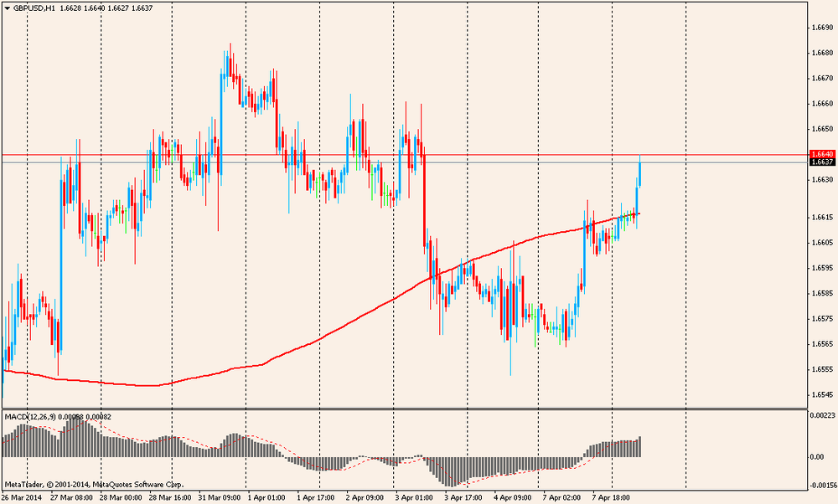Screen dimensions: 838x504
Task: Click the OHLC values 1.6628 1.6640 1.6627 1.6637
Action: pos(106,8)
